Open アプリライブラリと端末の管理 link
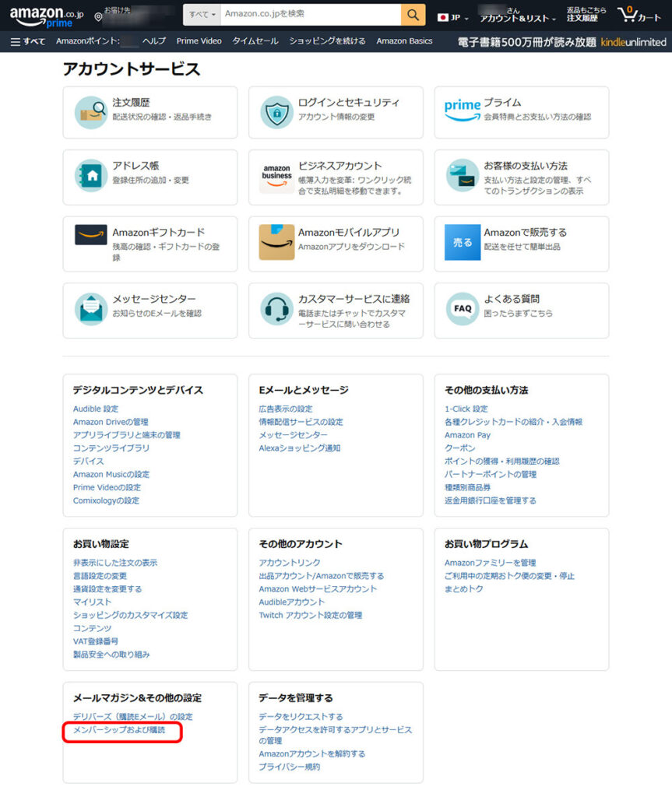This screenshot has width=672, height=797. 127,435
